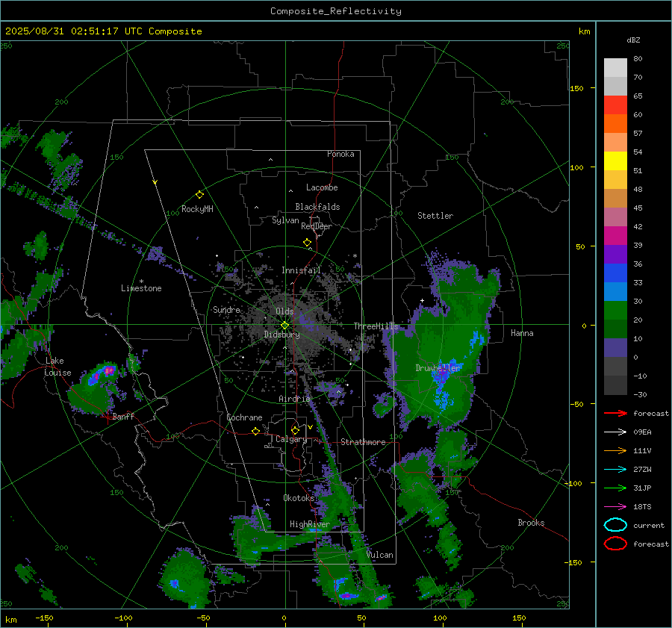Viewport: 672px width, 628px height.
Task: Click the yellow diamond marker at radar center
Action: coord(284,326)
